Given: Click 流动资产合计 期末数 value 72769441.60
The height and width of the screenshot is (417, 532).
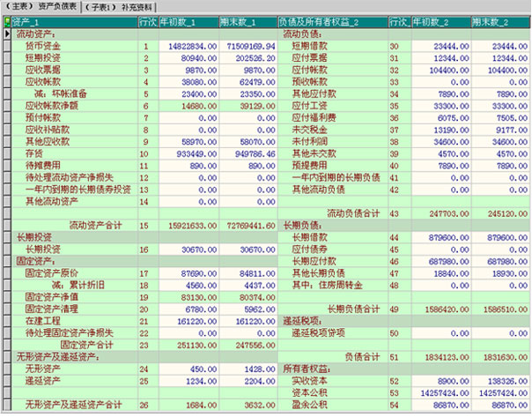Looking at the screenshot, I should coord(248,226).
